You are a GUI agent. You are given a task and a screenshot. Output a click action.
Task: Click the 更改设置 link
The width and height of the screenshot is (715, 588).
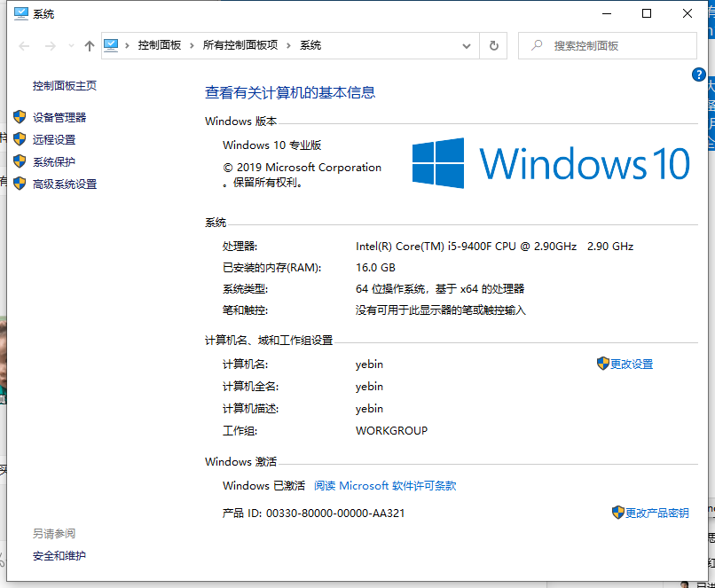click(x=632, y=364)
